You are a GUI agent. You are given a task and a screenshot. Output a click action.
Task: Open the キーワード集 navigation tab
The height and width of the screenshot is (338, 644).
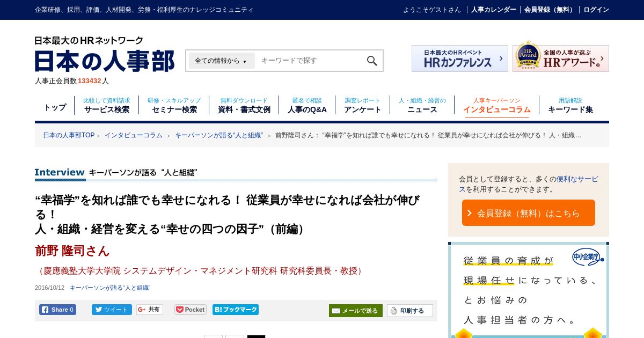tap(570, 105)
